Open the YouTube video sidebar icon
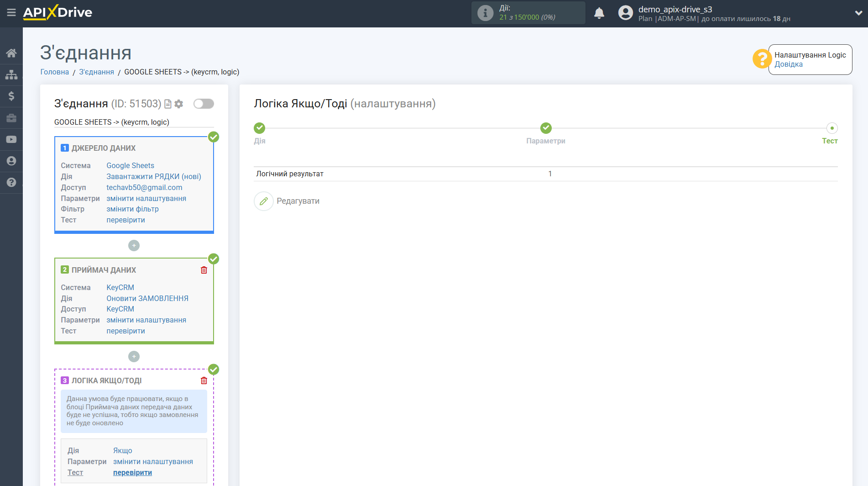The height and width of the screenshot is (486, 868). coord(11,139)
